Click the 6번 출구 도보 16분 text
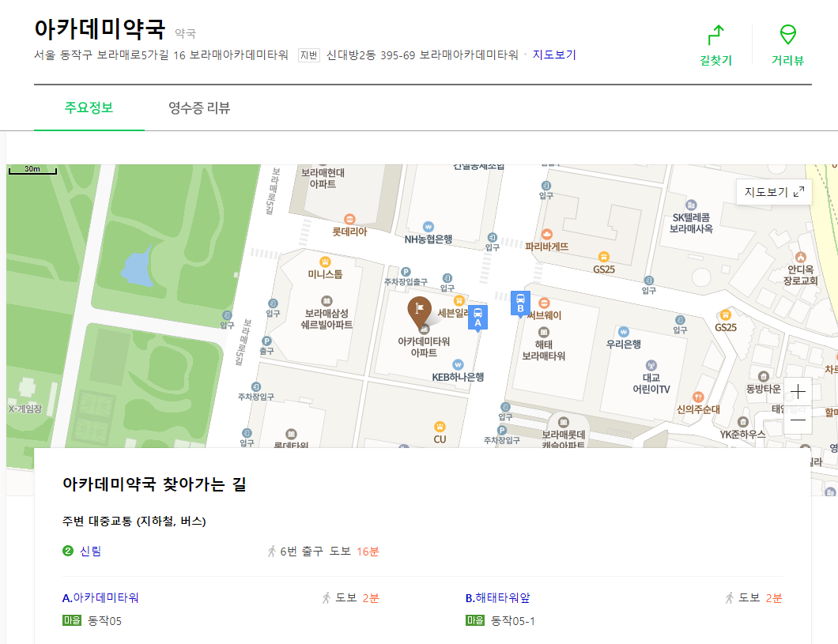The width and height of the screenshot is (838, 644). [329, 552]
